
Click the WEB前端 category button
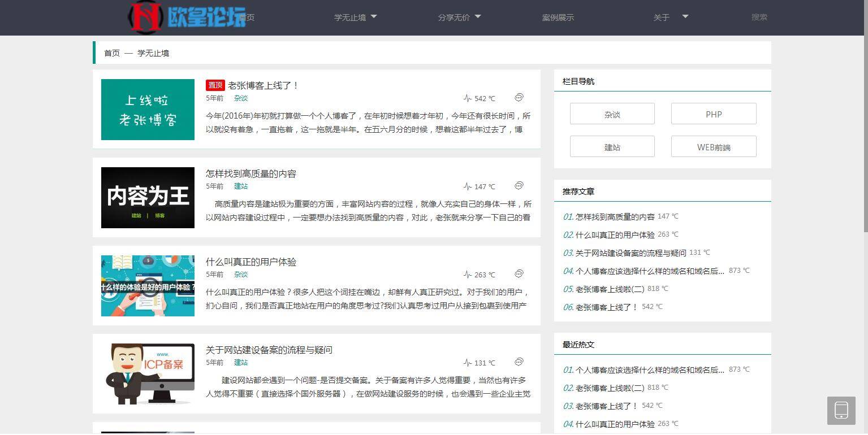713,146
